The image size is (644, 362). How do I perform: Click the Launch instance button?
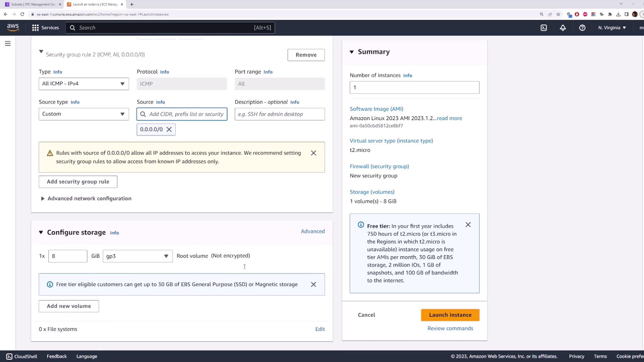tap(450, 315)
